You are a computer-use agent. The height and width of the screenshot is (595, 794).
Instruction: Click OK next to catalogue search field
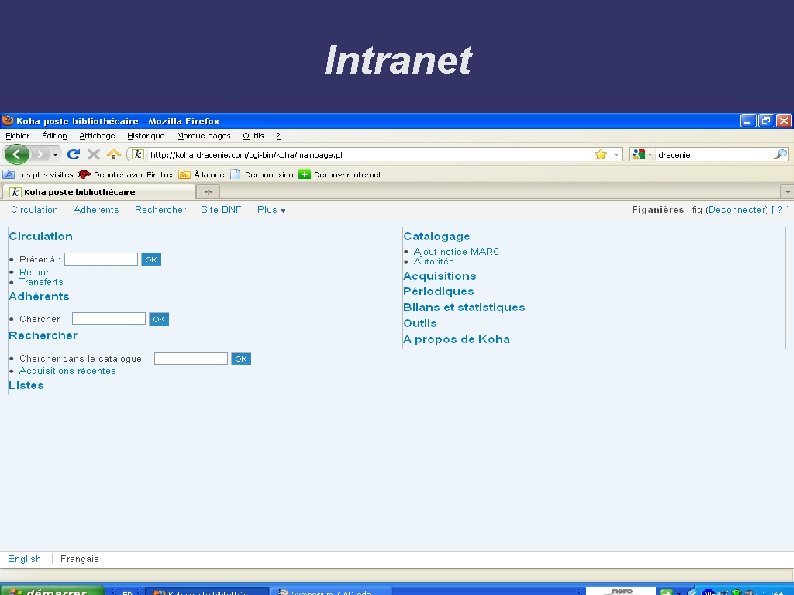point(241,359)
